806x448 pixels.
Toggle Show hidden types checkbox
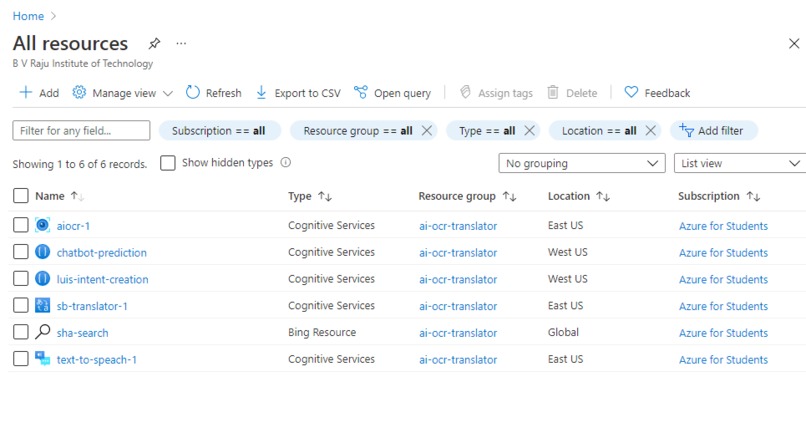[168, 163]
